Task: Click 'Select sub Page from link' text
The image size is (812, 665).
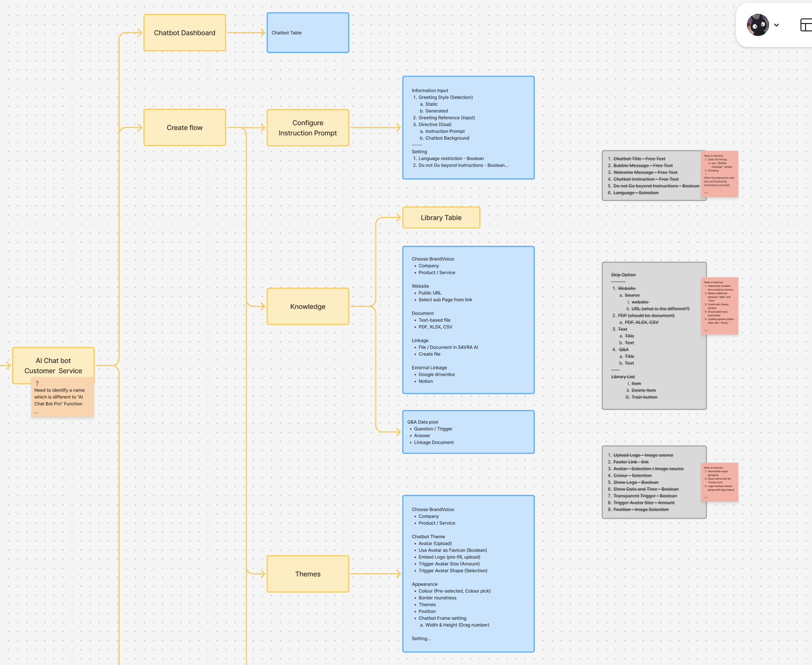Action: tap(445, 300)
